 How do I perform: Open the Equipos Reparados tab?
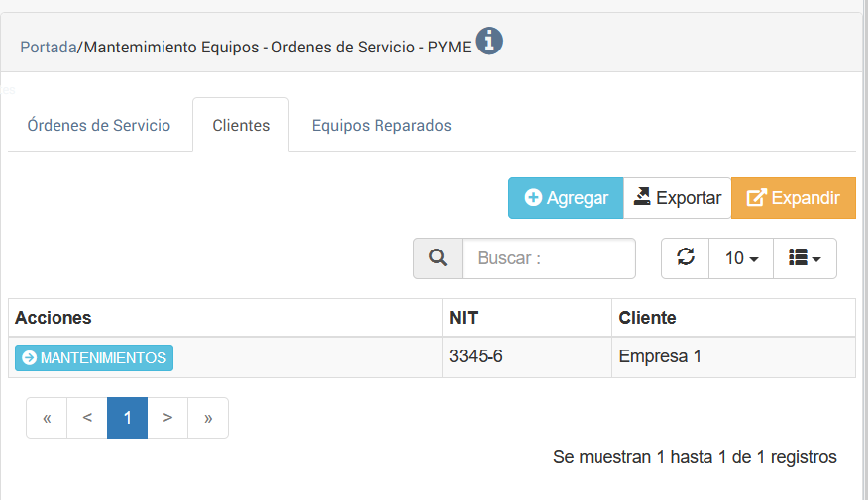coord(381,126)
